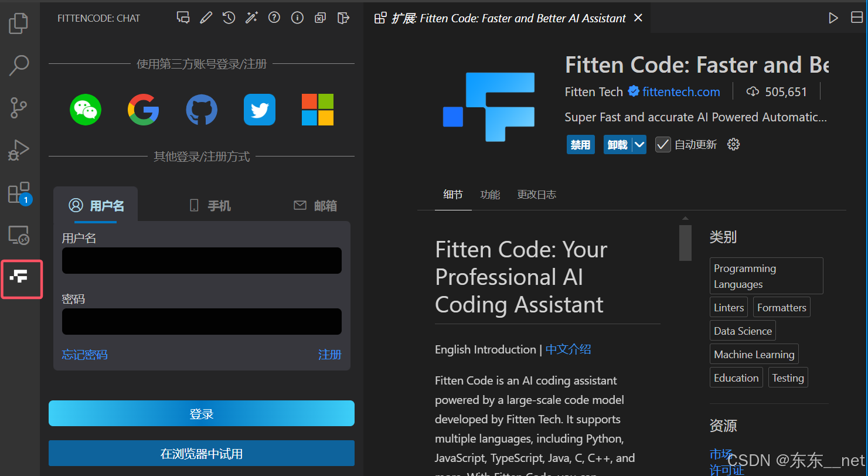This screenshot has height=476, width=868.
Task: Open the Extensions view with the 1 badge
Action: pyautogui.click(x=19, y=193)
